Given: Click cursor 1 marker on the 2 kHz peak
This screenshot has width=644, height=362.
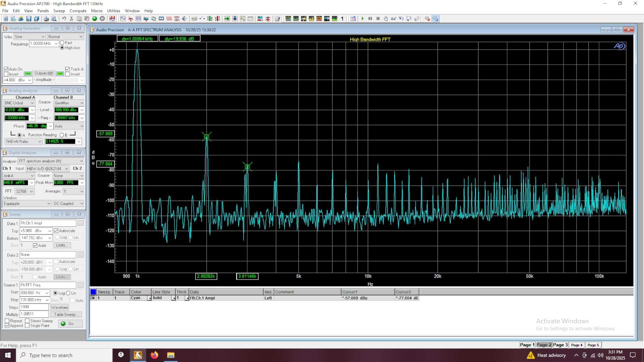Looking at the screenshot, I should coord(206,137).
